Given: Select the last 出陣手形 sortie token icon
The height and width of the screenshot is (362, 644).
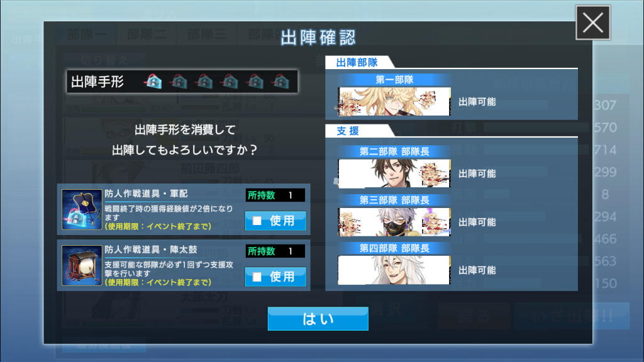Looking at the screenshot, I should tap(280, 81).
